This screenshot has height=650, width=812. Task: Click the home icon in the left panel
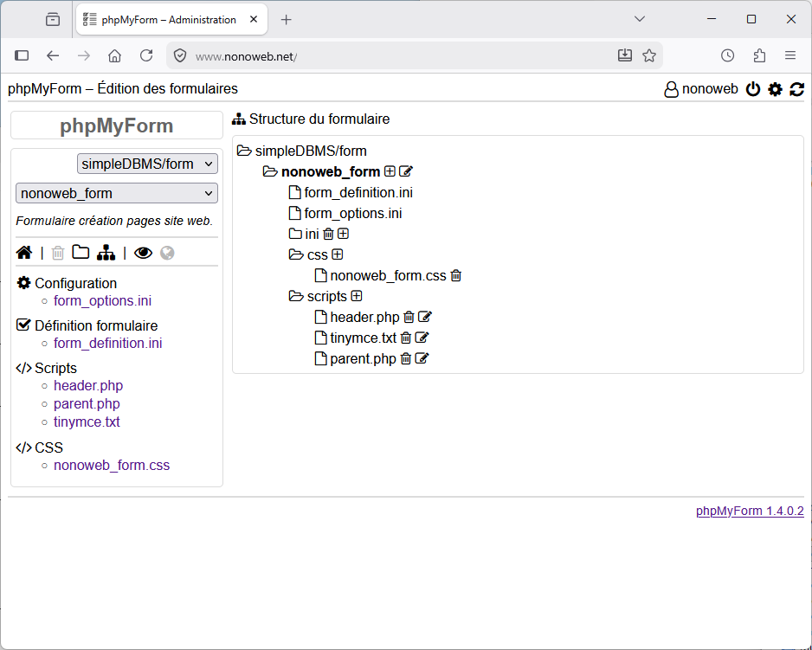[24, 253]
